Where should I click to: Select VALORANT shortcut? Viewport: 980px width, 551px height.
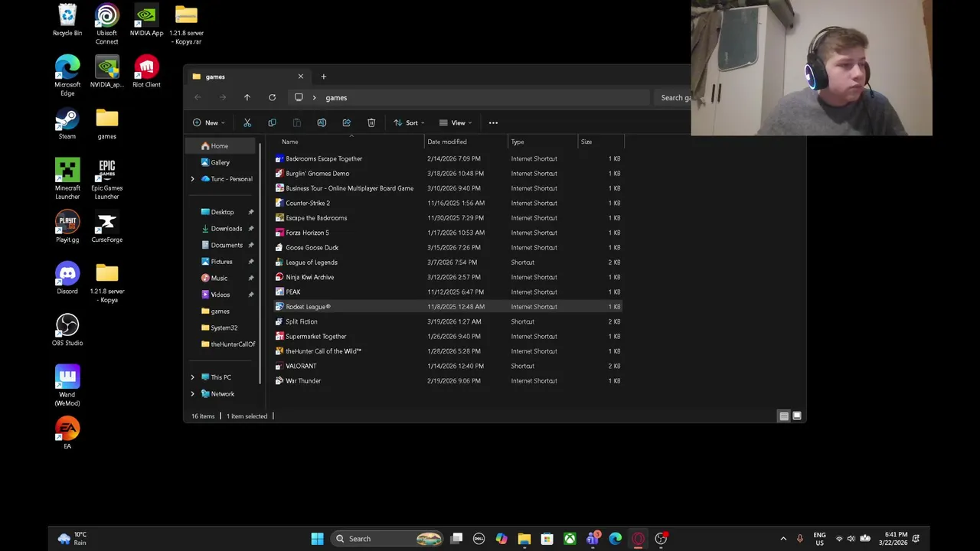pyautogui.click(x=447, y=366)
